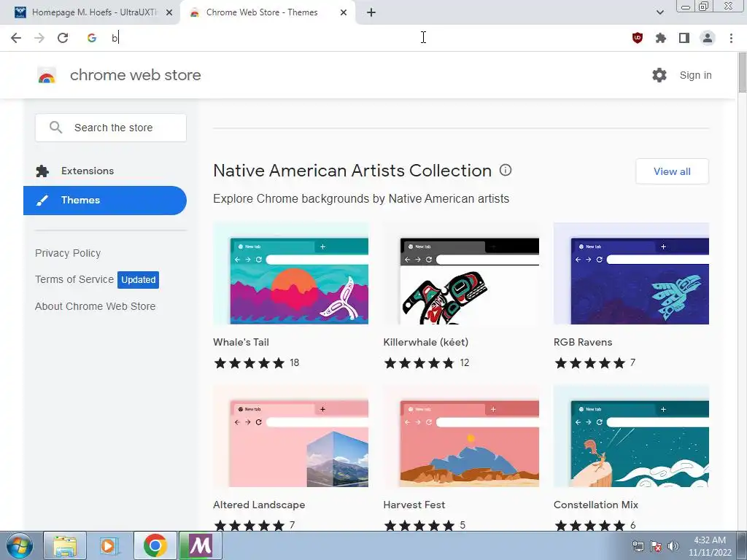This screenshot has width=747, height=560.
Task: Click the Sign in link
Action: pyautogui.click(x=695, y=75)
